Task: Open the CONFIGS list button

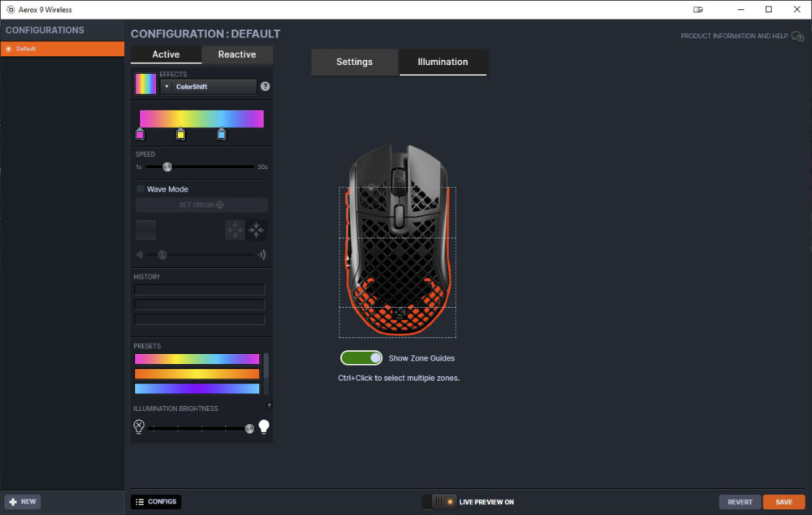Action: 156,501
